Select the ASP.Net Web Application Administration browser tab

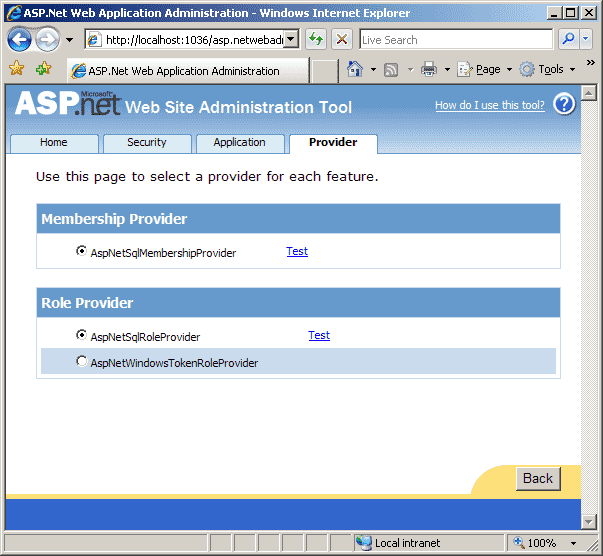pos(188,71)
